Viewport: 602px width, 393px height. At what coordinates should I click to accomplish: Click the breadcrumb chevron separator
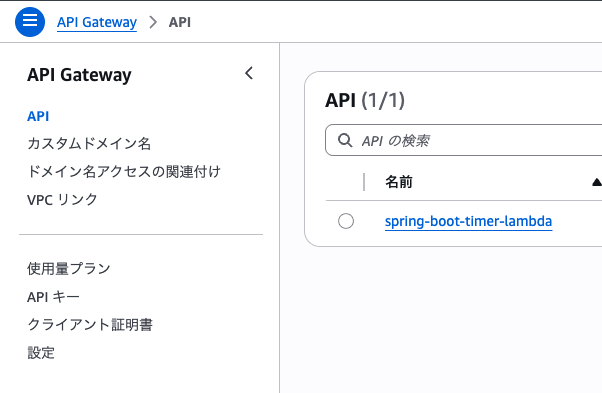[153, 22]
